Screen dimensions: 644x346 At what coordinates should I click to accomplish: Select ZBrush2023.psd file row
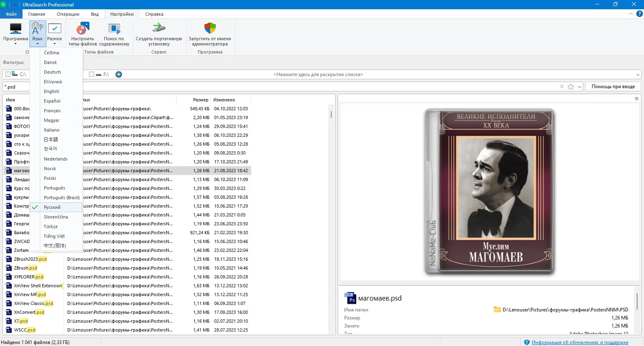(x=127, y=259)
